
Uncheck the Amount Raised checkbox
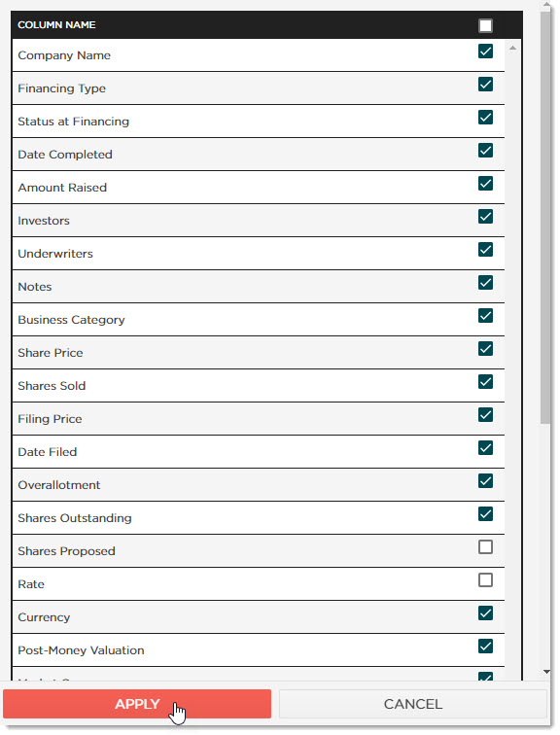click(485, 184)
